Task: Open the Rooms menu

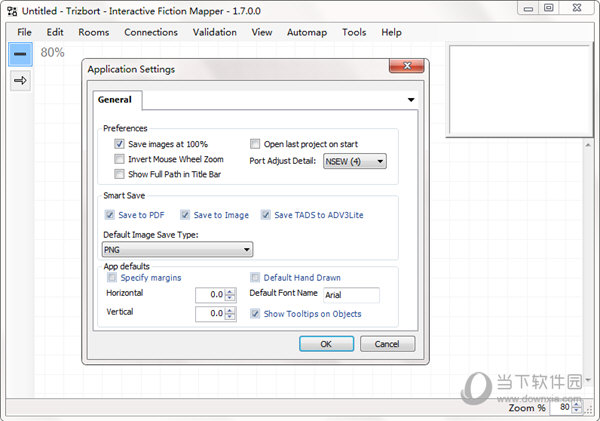Action: coord(94,32)
